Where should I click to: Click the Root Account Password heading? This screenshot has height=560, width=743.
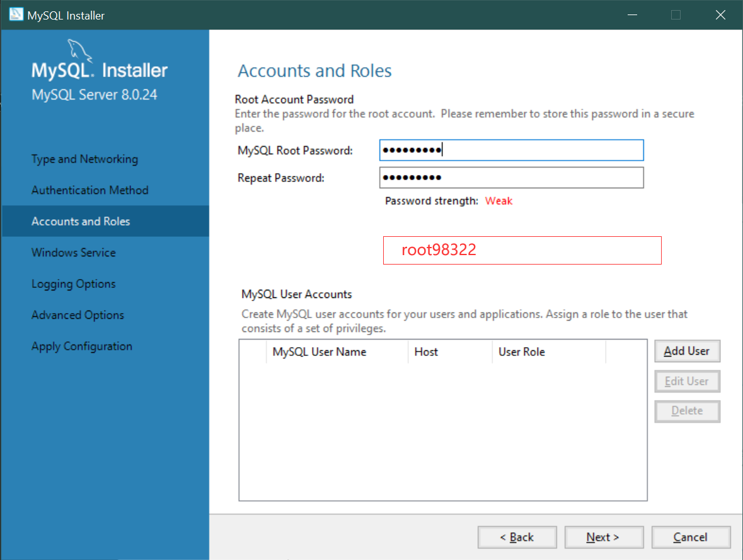294,100
